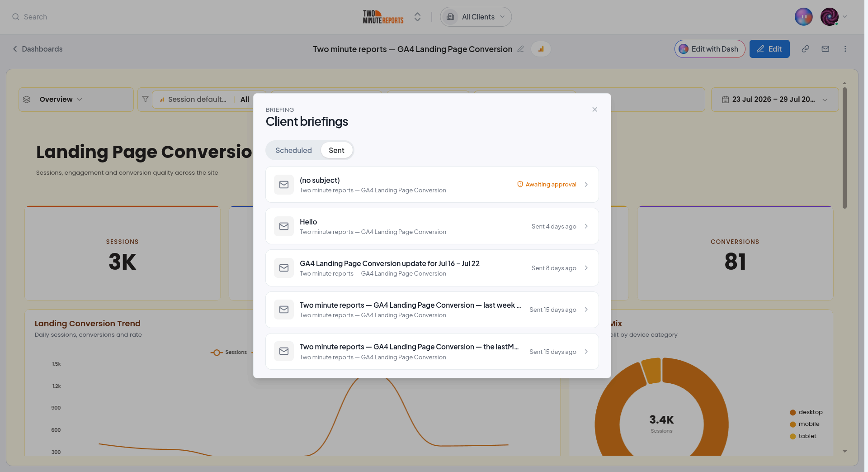Open the 'last week' briefing row
This screenshot has width=868, height=472.
(432, 310)
